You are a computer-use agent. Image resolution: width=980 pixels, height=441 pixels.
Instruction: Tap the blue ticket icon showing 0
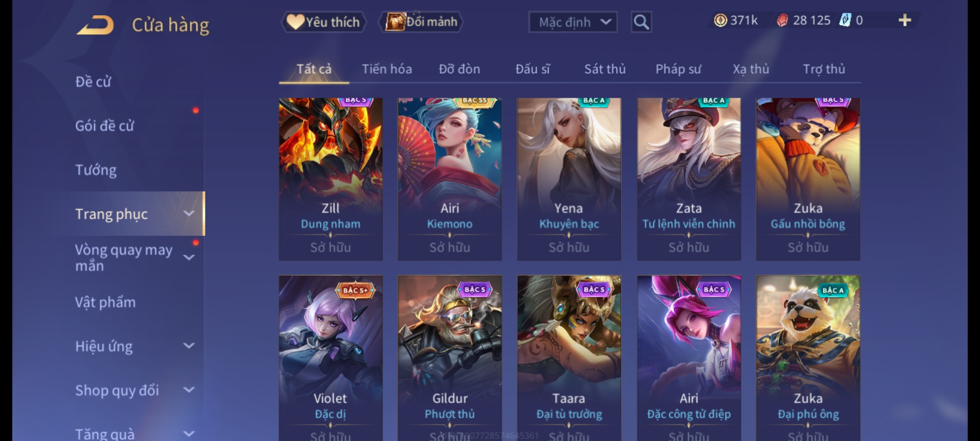click(845, 20)
